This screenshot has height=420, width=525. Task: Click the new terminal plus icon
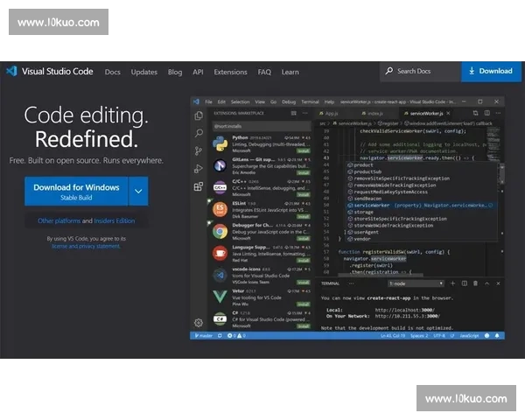tap(452, 283)
